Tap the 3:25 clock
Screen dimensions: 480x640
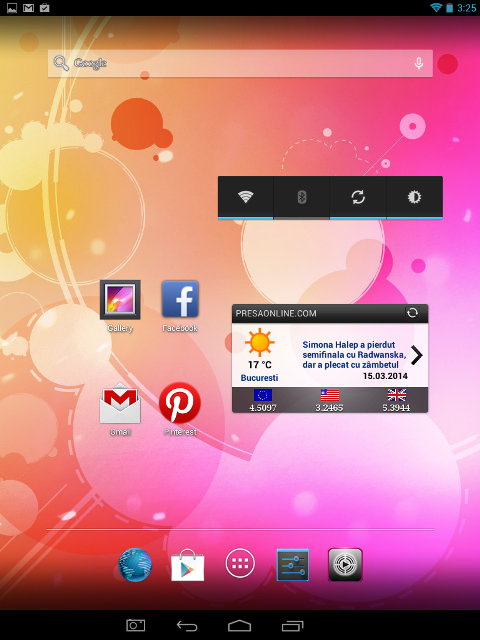(x=467, y=8)
